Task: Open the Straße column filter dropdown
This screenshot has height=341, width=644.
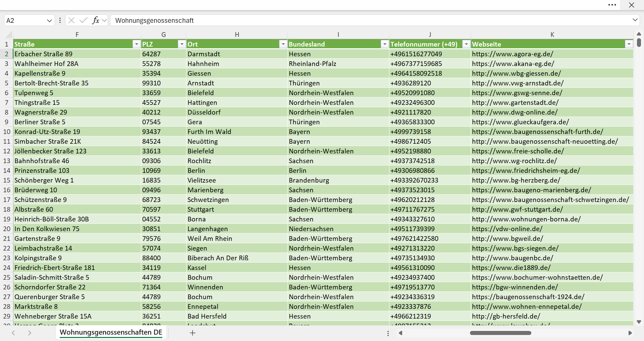Action: (x=136, y=44)
